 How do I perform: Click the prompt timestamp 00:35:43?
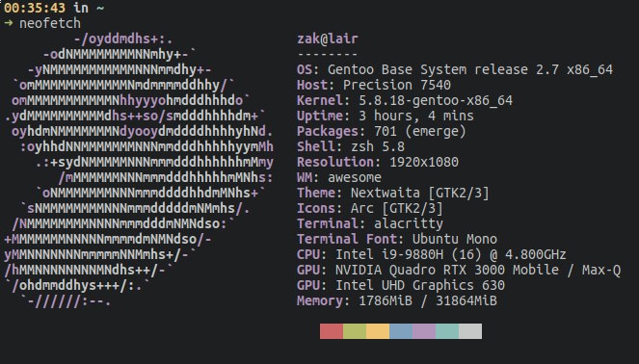tap(35, 8)
